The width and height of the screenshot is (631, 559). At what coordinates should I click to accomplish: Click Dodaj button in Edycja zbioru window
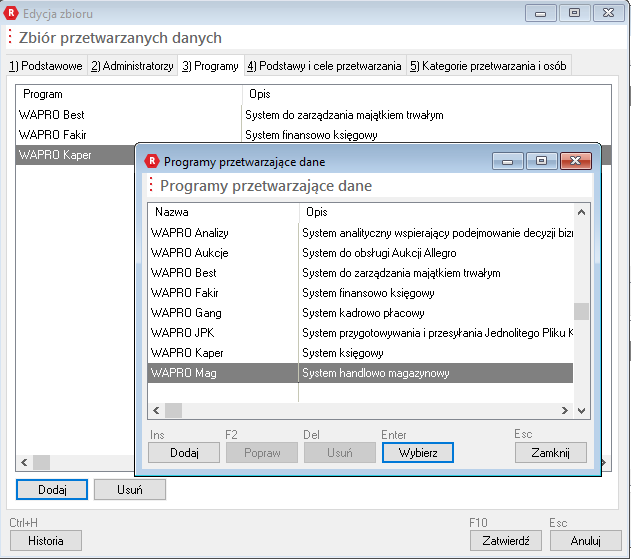[x=52, y=489]
